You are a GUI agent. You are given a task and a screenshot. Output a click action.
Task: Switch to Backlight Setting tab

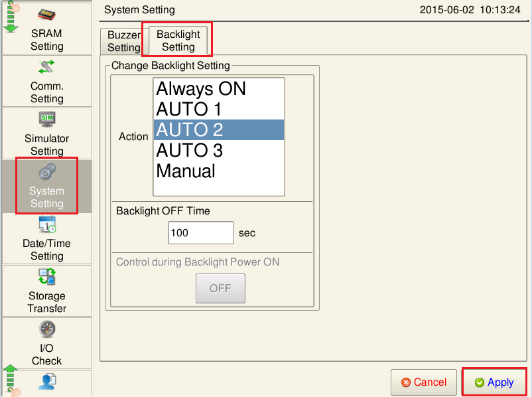(x=178, y=40)
